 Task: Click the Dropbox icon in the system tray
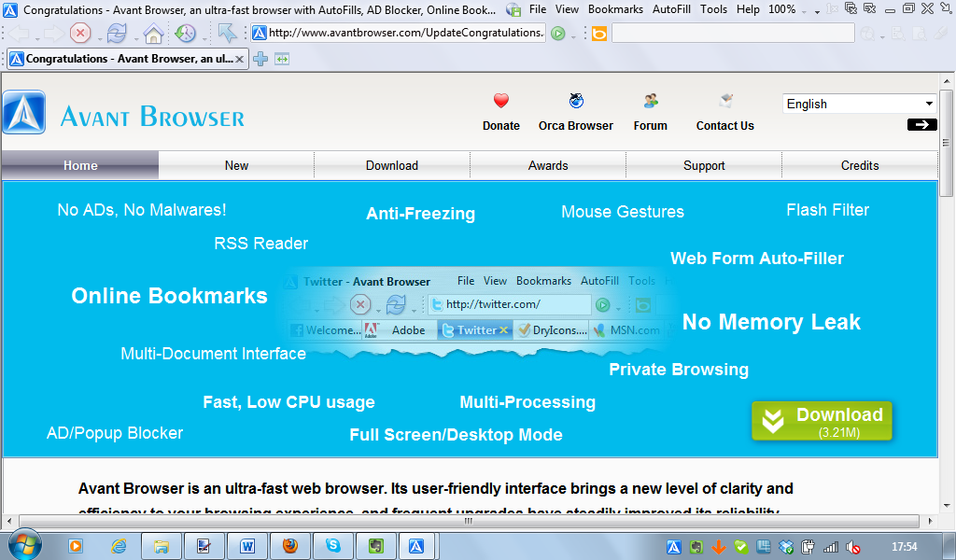[x=785, y=546]
